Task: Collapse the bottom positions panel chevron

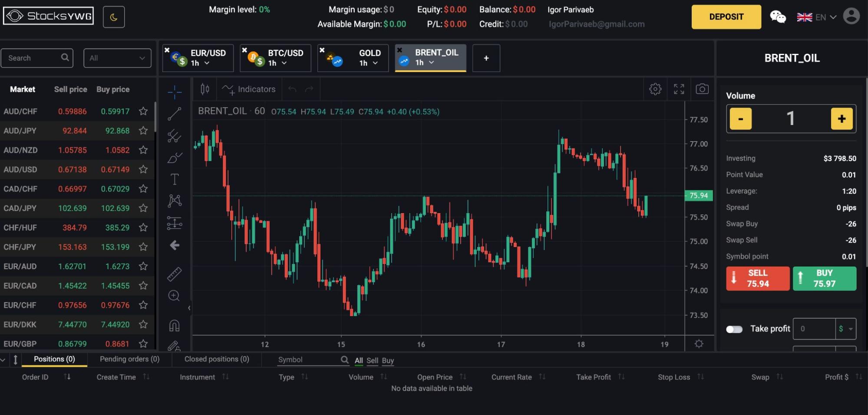Action: pos(3,360)
